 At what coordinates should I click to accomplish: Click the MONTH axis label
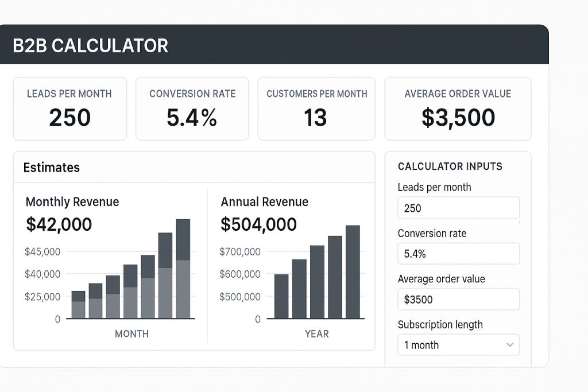pos(131,334)
